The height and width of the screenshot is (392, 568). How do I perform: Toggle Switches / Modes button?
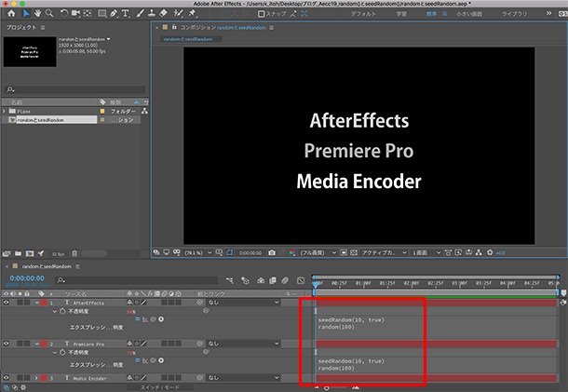(x=160, y=387)
